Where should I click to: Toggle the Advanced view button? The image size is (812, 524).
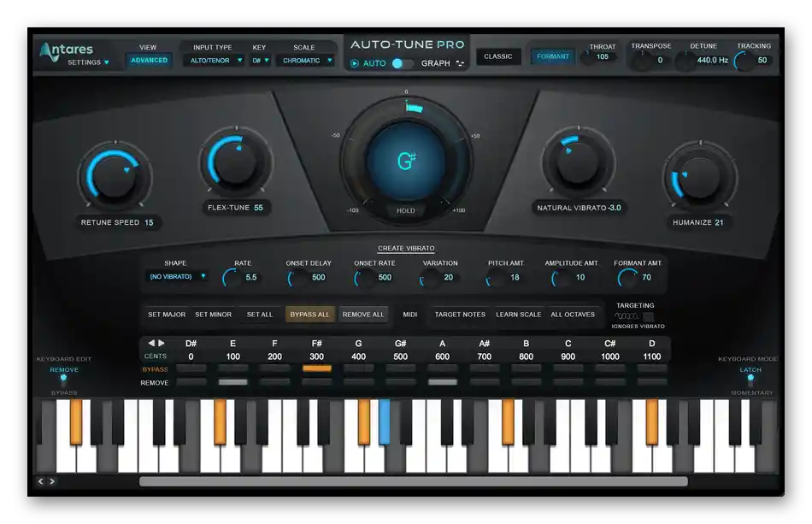(x=149, y=60)
